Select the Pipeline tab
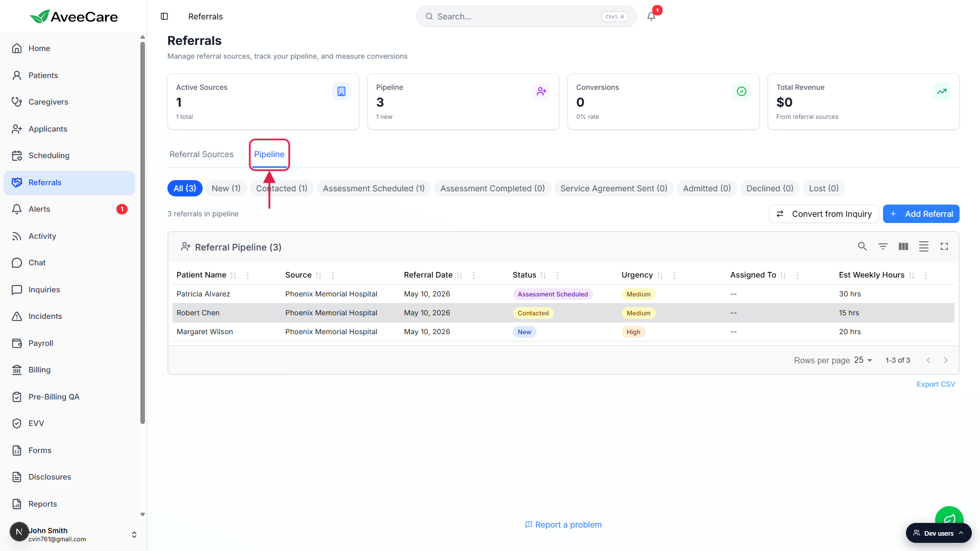Screen dimensions: 980x551 tap(269, 154)
